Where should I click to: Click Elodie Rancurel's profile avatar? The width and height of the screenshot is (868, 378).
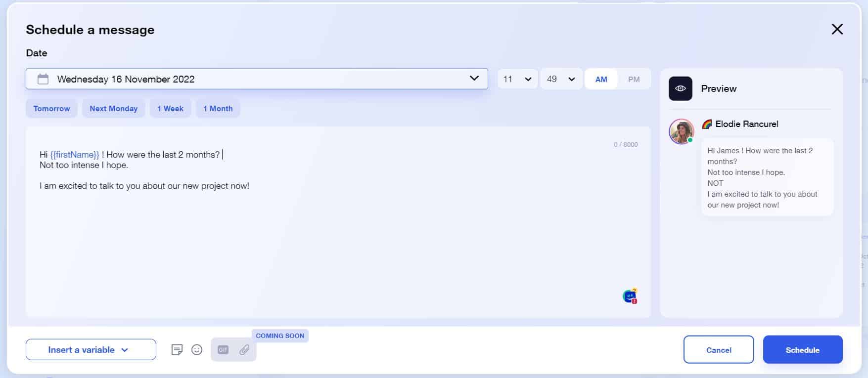click(681, 131)
